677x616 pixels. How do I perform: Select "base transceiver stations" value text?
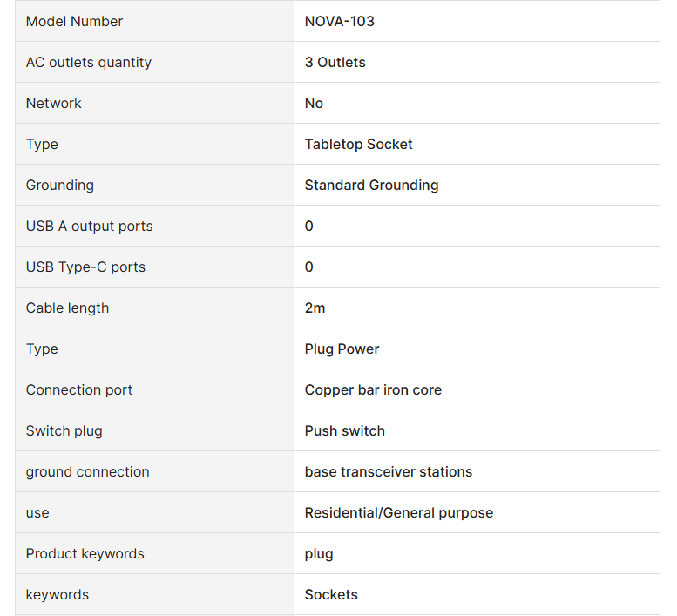pos(389,471)
